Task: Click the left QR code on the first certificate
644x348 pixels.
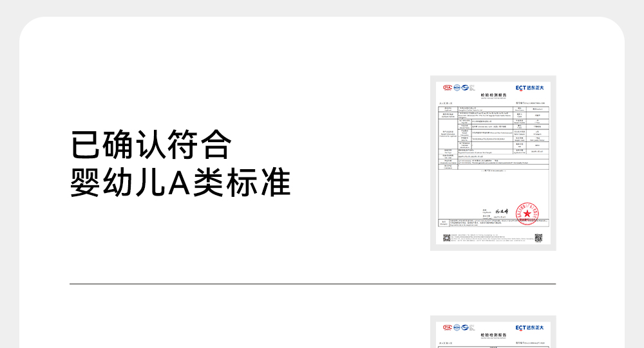Action: coord(447,238)
